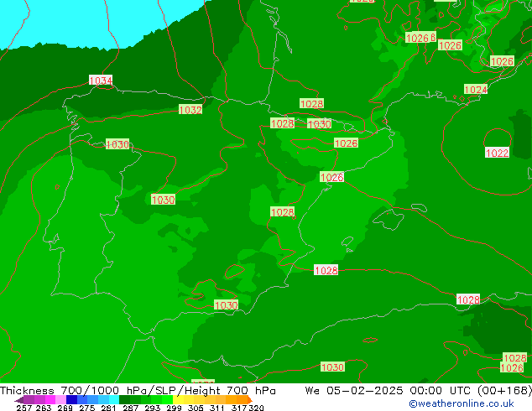Click the 1022 low pressure label
Image resolution: width=532 pixels, height=411 pixels.
(x=497, y=153)
